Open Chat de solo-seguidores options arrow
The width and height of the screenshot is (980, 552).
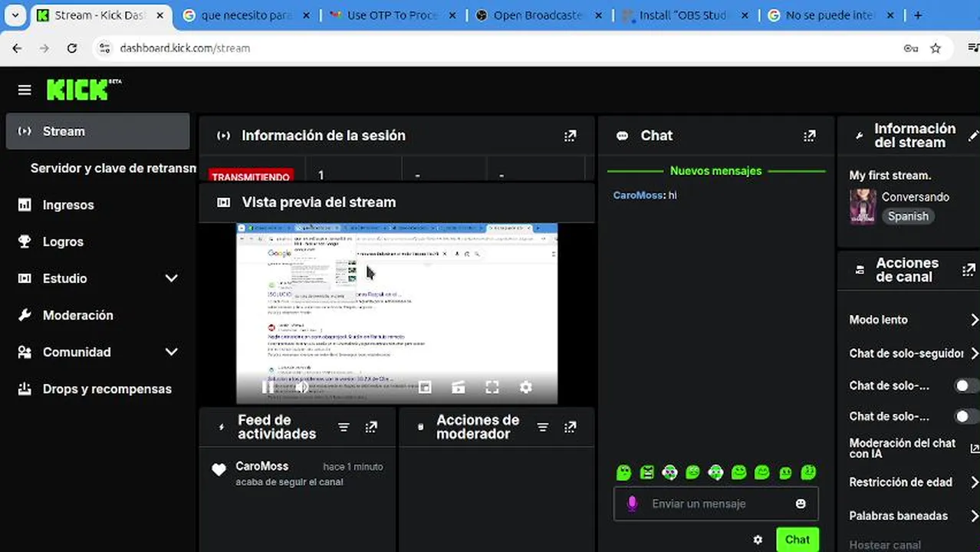[975, 353]
